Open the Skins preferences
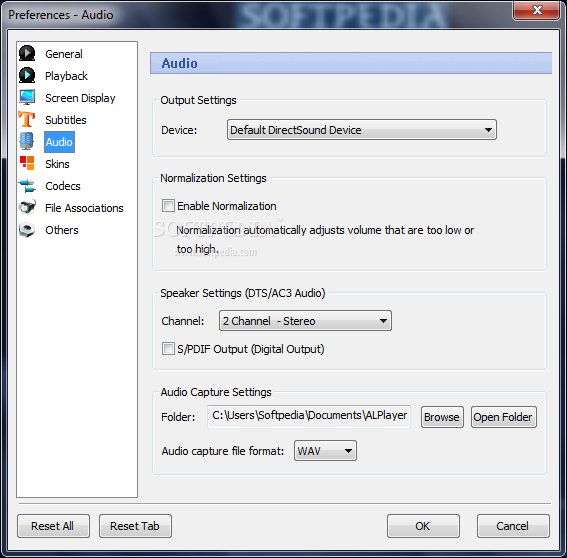This screenshot has width=567, height=558. pos(57,164)
